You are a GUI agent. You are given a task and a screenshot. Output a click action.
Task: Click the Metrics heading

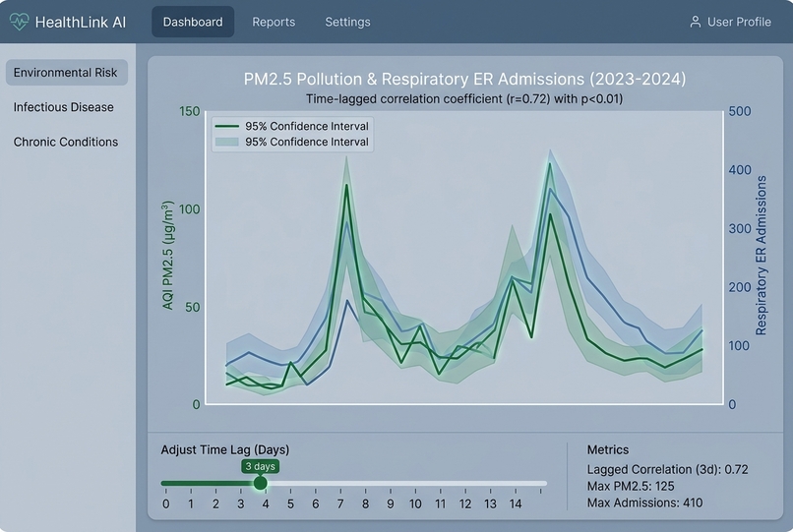pos(607,449)
